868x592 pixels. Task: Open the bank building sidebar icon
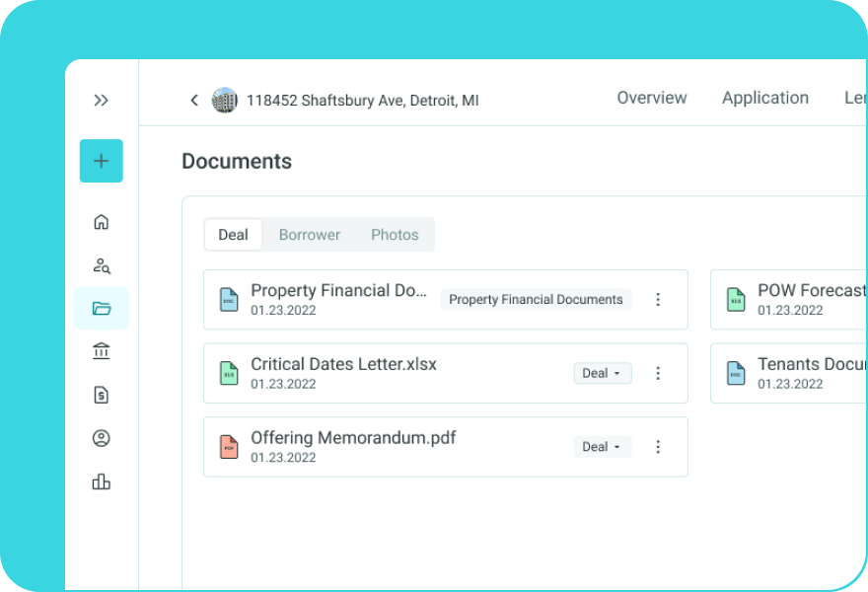pyautogui.click(x=102, y=351)
